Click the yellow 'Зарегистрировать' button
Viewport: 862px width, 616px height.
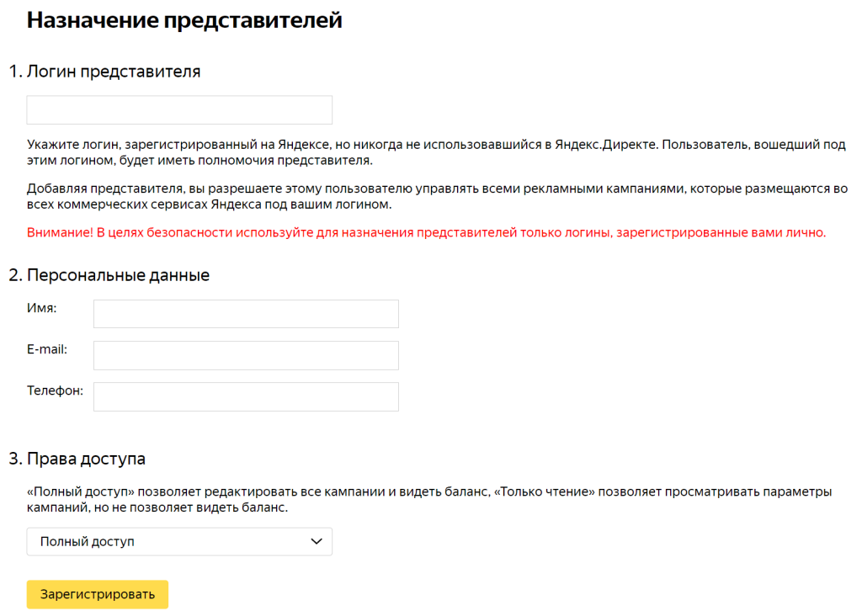(98, 594)
